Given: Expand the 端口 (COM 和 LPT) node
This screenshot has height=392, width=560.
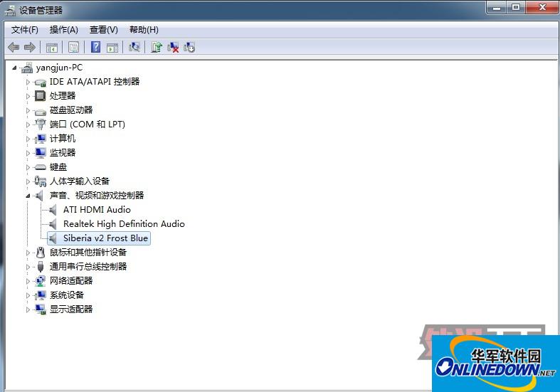Looking at the screenshot, I should (28, 125).
